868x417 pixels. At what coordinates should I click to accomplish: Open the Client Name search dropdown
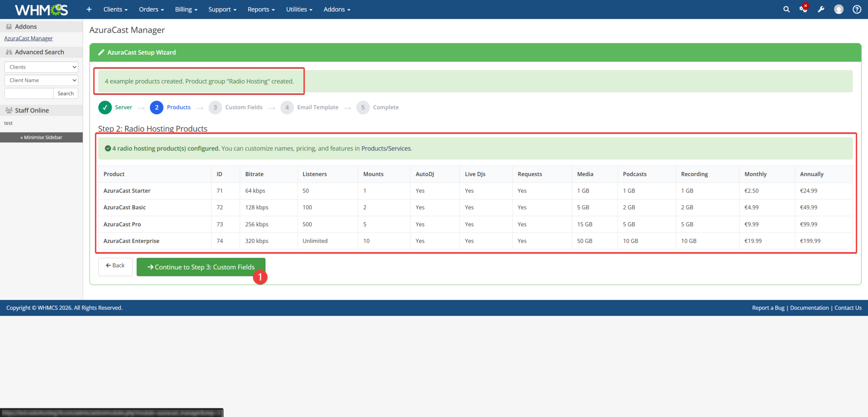[41, 80]
